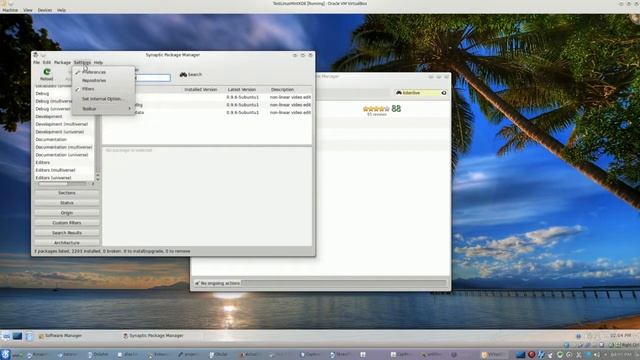Click the Sections filter button
The width and height of the screenshot is (640, 360).
pos(67,193)
